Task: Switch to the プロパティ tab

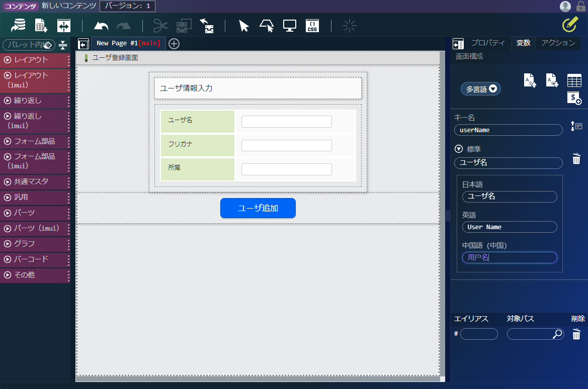Action: click(488, 43)
